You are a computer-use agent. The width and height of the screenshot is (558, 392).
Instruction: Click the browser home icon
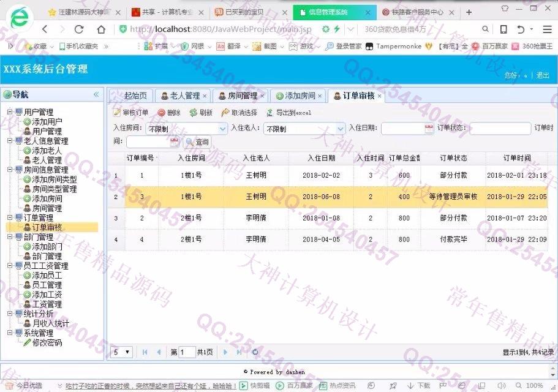tap(101, 29)
